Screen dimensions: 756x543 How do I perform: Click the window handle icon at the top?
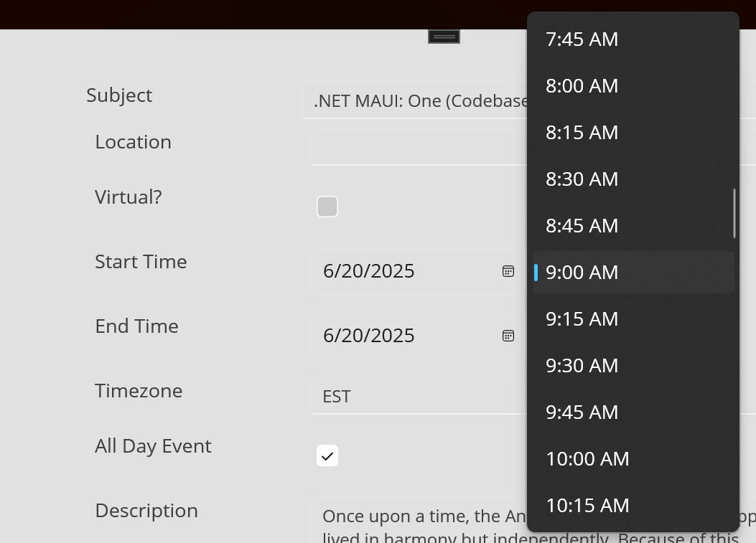tap(444, 36)
